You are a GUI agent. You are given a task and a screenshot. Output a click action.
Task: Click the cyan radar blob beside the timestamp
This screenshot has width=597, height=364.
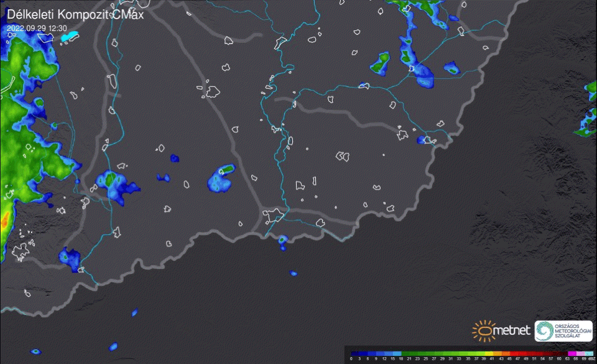coord(70,37)
